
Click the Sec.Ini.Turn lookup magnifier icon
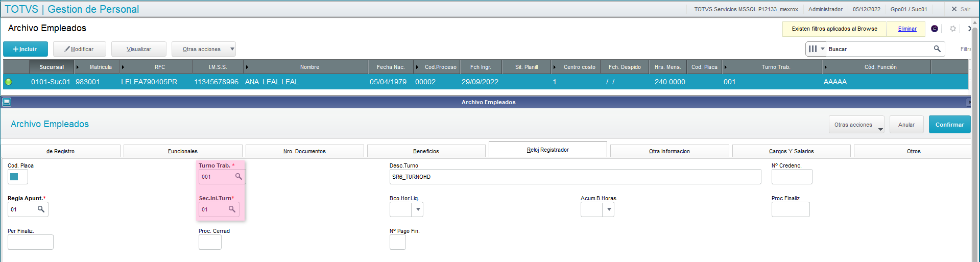point(232,209)
